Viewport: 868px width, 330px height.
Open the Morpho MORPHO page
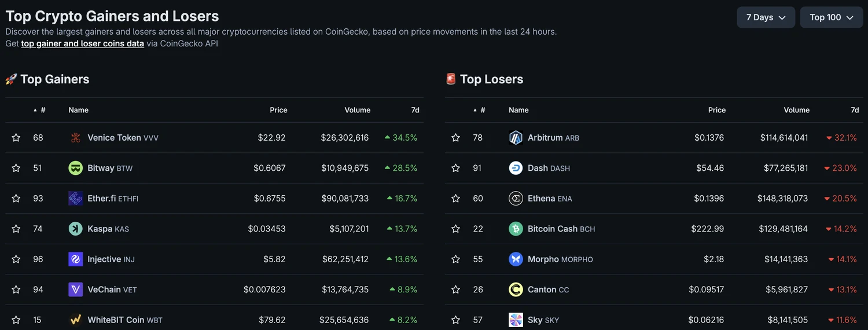560,259
